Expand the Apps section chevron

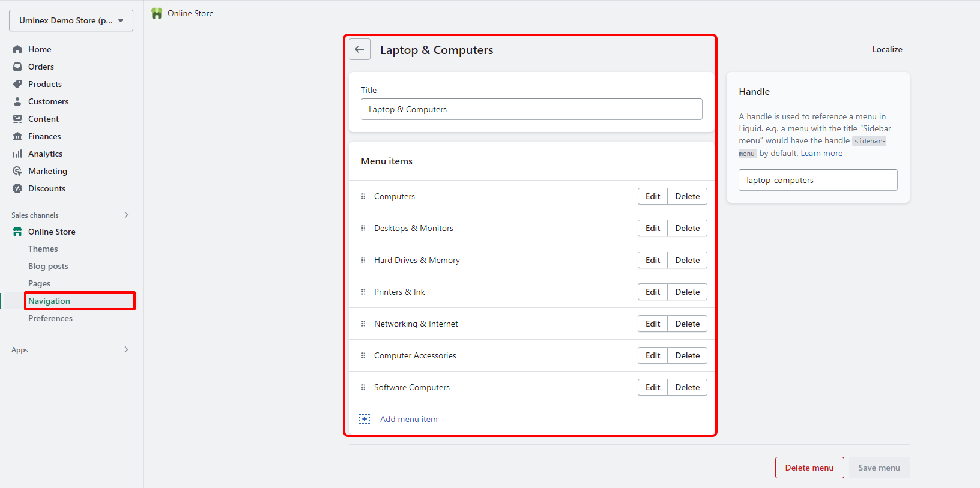tap(126, 349)
